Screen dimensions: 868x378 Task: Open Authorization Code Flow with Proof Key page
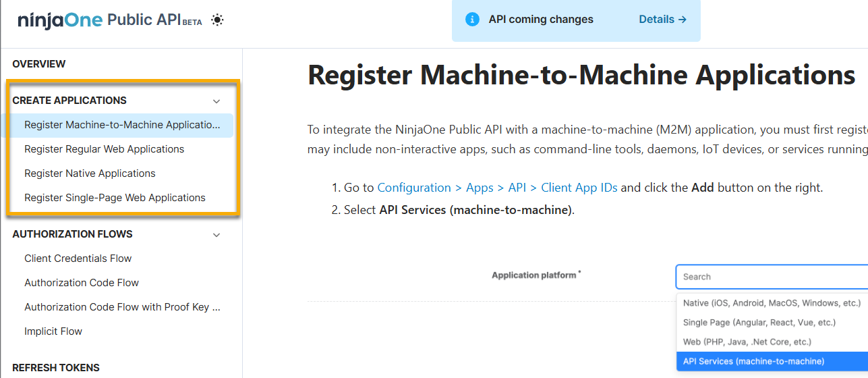pos(122,307)
